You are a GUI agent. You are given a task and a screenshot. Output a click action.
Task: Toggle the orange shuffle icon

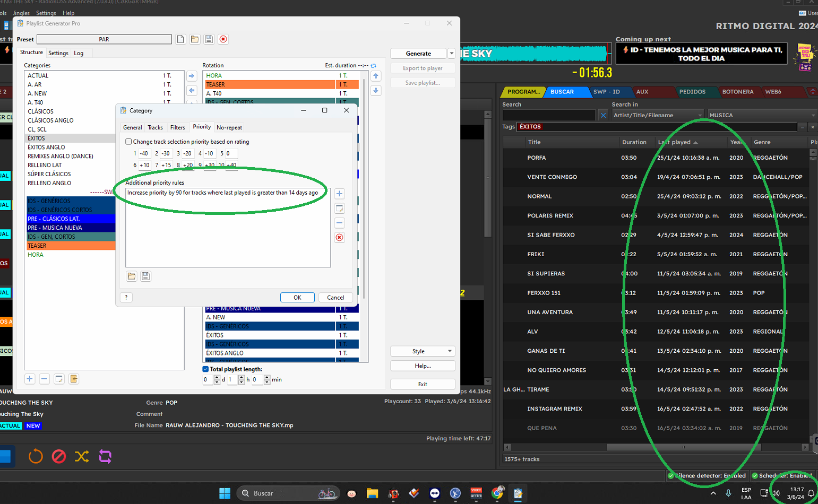pos(82,456)
